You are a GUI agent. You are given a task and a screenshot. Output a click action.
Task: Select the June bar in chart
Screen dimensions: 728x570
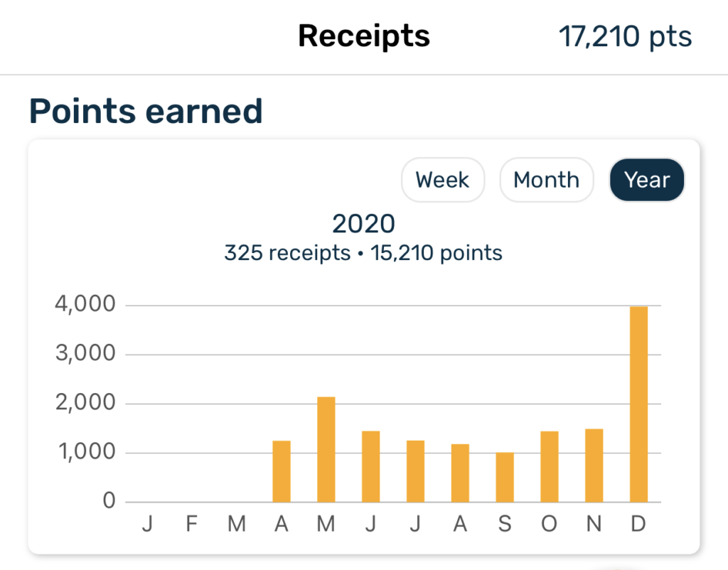(x=370, y=466)
